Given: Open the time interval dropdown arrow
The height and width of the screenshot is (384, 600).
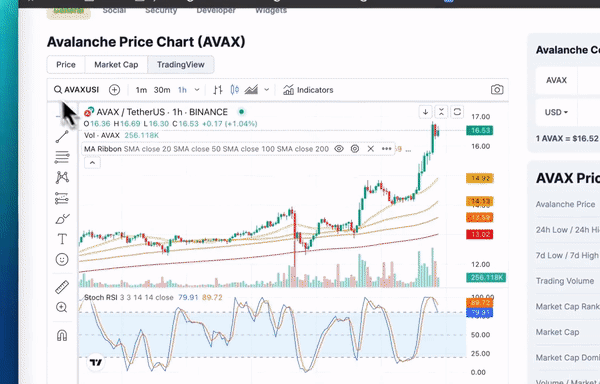Looking at the screenshot, I should point(197,90).
